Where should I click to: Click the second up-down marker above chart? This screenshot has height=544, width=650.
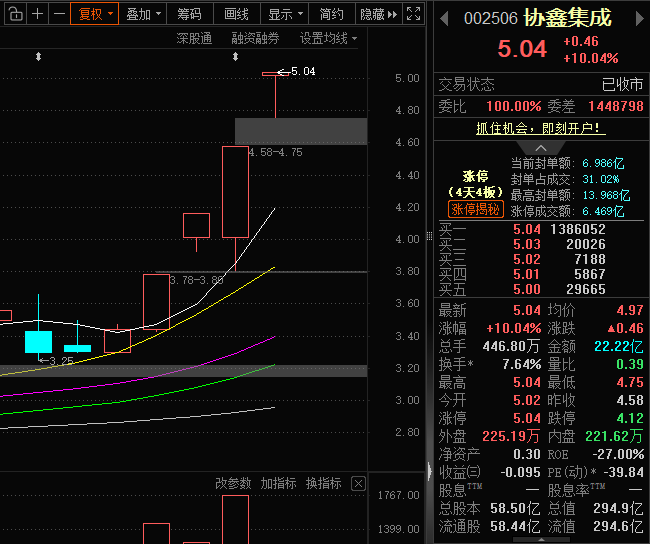(235, 56)
